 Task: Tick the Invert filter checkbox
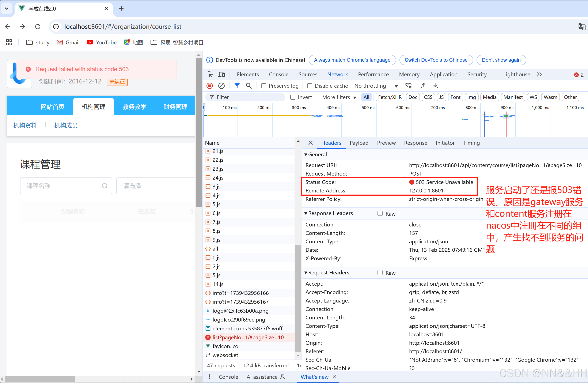[293, 97]
